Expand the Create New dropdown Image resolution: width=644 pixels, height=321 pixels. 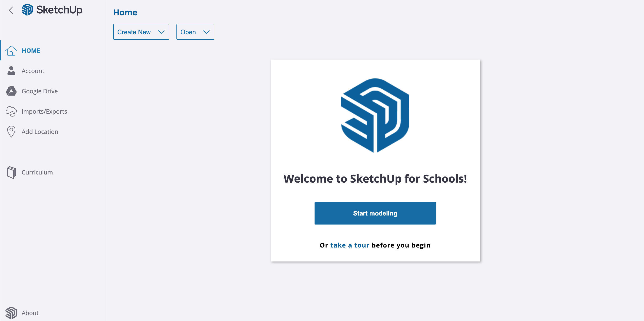[x=141, y=32]
